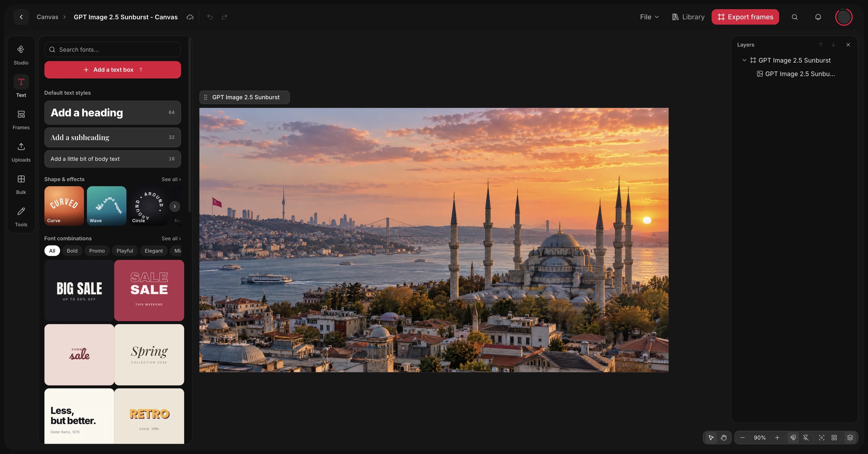Screen dimensions: 868x454
Task: Open the user profile avatar
Action: 844,17
